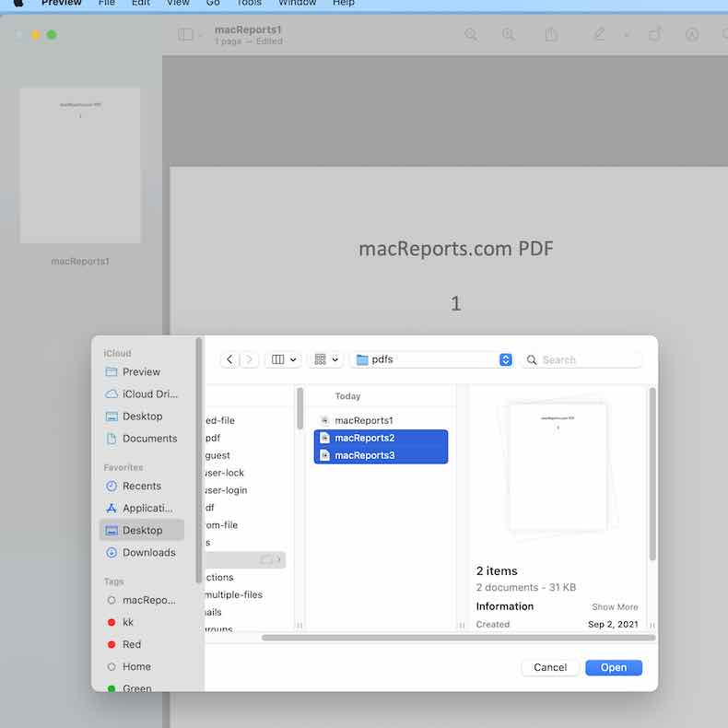Click the stacked document preview thumbnail
Viewport: 728px width, 728px height.
[x=558, y=467]
